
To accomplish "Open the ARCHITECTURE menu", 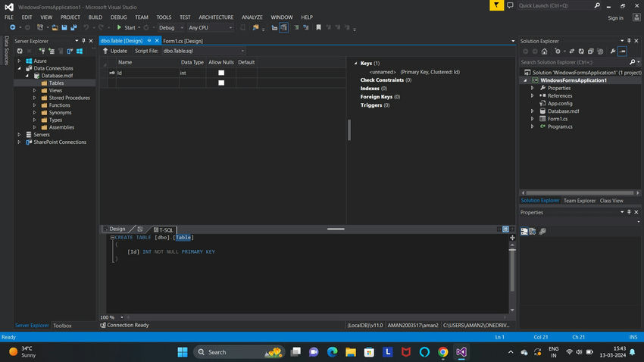I will (216, 17).
